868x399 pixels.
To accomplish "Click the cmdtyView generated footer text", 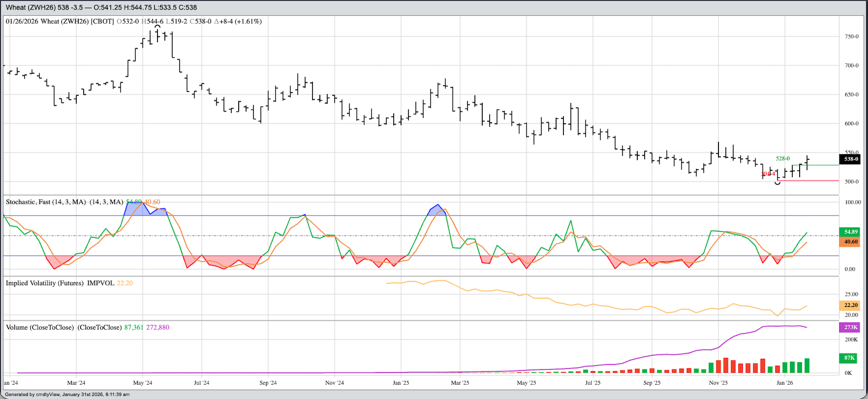I will pos(67,395).
